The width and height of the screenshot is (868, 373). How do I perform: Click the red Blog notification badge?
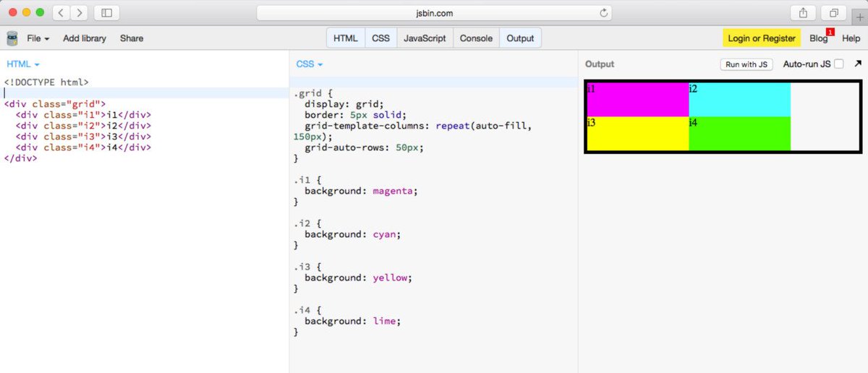pyautogui.click(x=830, y=32)
